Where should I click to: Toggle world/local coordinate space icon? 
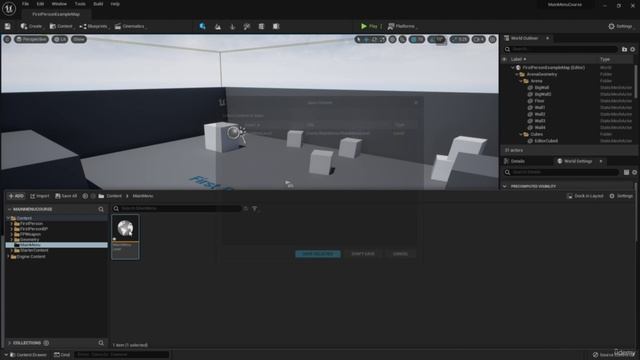click(x=393, y=40)
